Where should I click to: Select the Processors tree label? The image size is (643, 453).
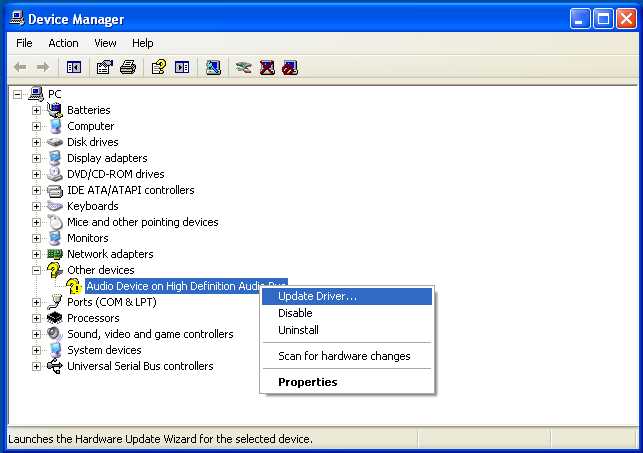(93, 318)
